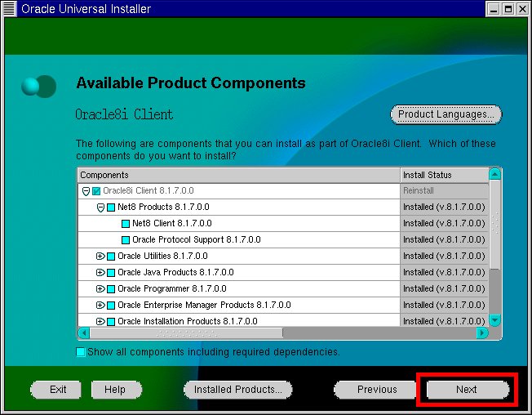Image resolution: width=532 pixels, height=415 pixels.
Task: Click the vertical scrollbar thumb
Action: tap(495, 225)
